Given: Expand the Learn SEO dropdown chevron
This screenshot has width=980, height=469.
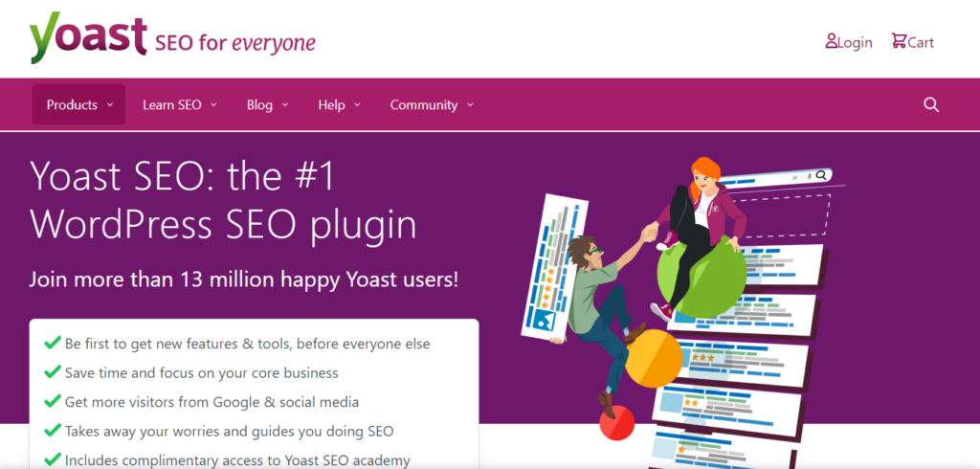Looking at the screenshot, I should point(213,105).
